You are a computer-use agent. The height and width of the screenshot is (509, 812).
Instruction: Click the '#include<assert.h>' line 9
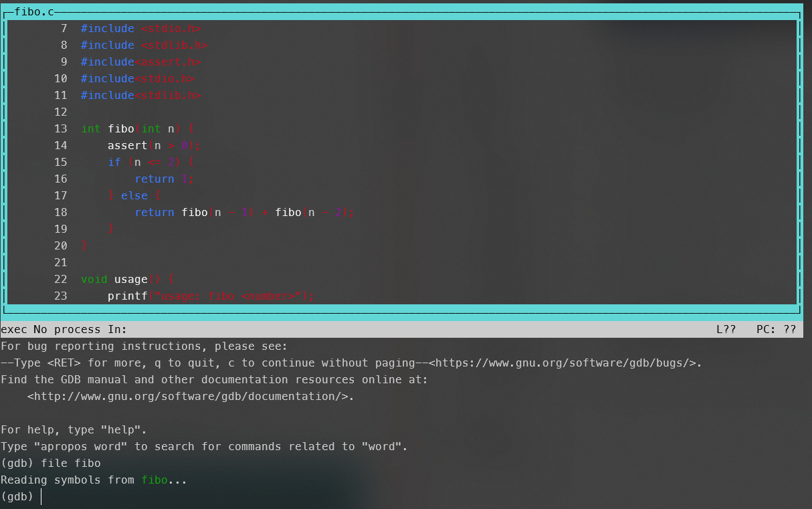tap(140, 62)
